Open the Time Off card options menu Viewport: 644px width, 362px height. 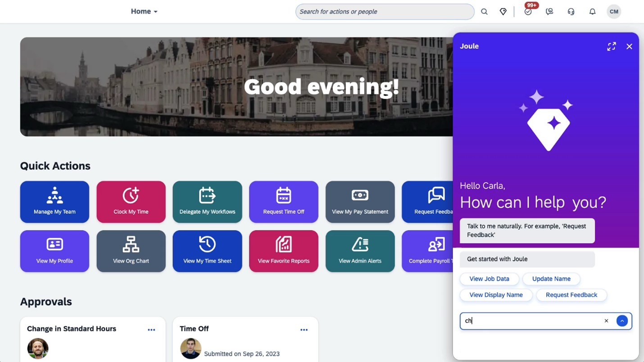304,330
